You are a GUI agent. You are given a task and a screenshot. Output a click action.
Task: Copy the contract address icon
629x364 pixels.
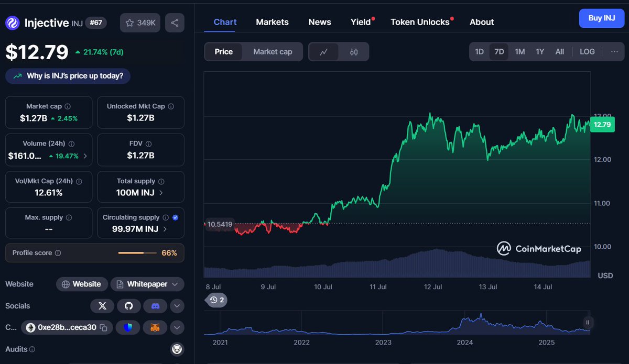pos(103,328)
